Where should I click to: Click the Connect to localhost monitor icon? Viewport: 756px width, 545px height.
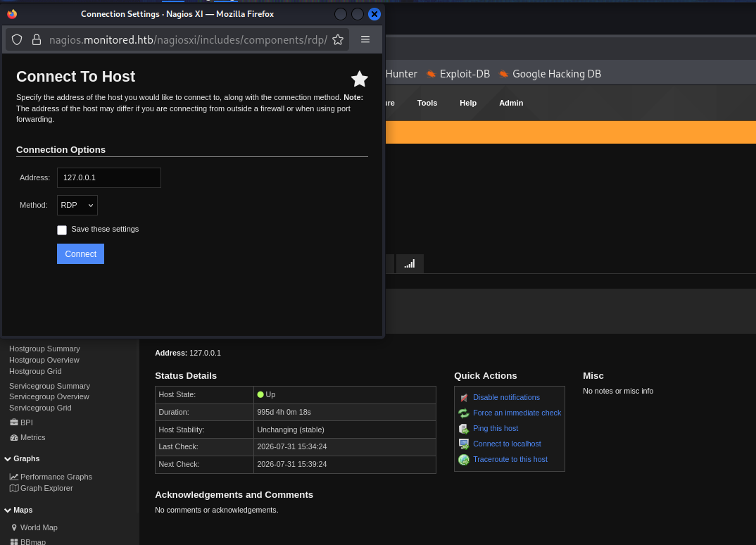coord(464,444)
